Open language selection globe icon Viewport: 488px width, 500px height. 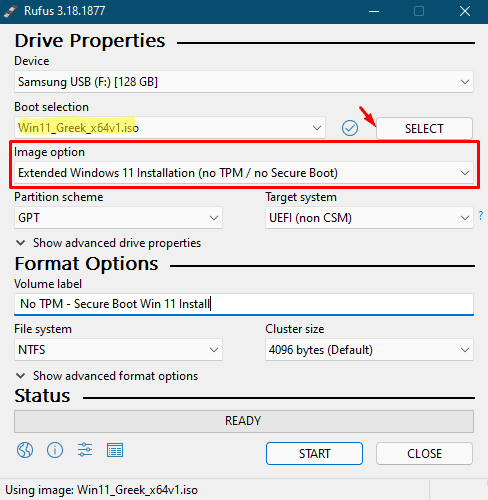(25, 450)
